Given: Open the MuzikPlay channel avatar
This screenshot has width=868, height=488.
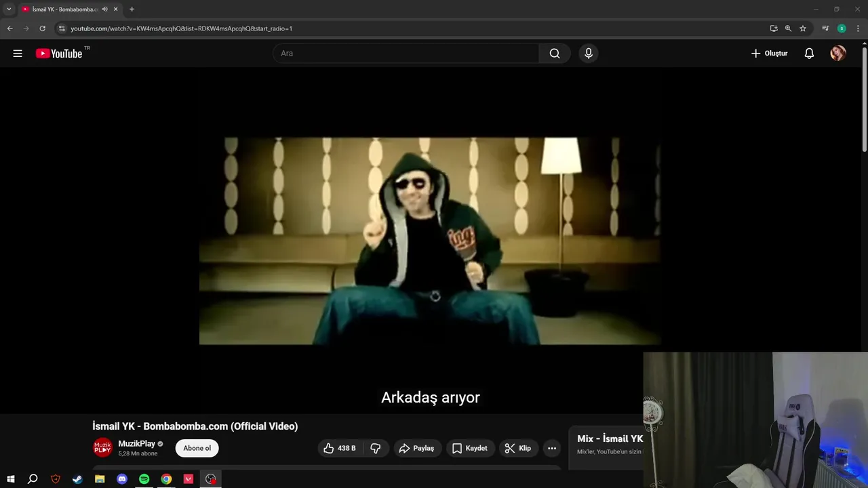Looking at the screenshot, I should [102, 448].
